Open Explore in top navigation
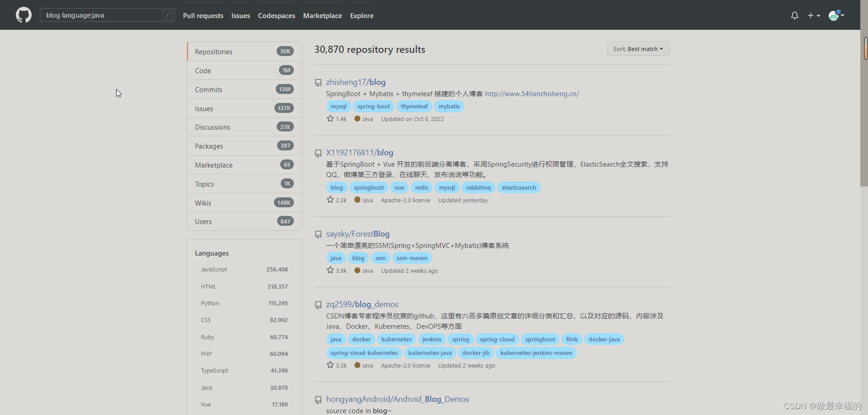868x415 pixels. point(362,15)
